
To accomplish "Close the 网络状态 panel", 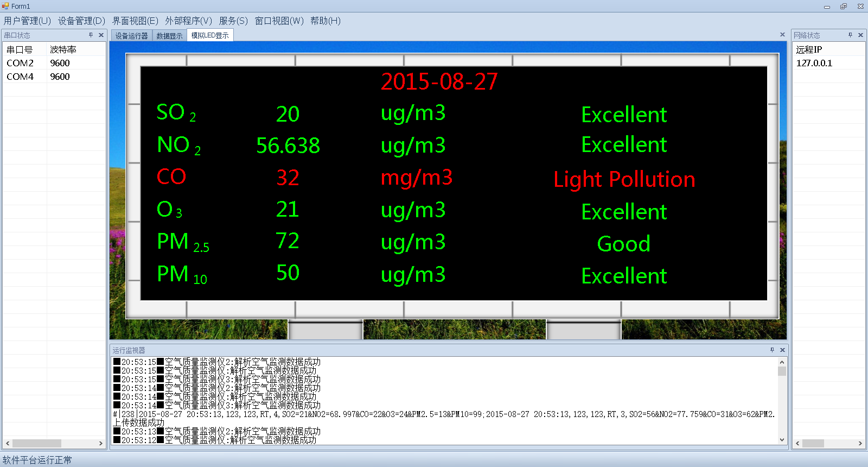I will (860, 35).
